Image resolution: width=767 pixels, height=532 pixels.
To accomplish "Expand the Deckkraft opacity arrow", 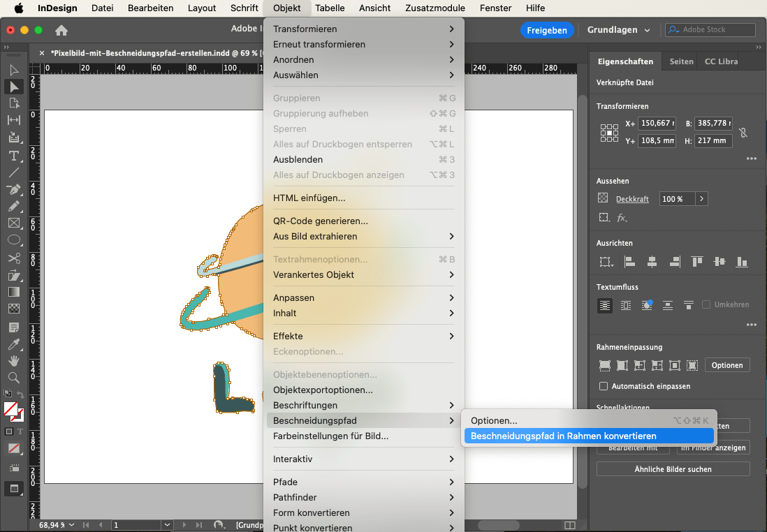I will click(701, 199).
